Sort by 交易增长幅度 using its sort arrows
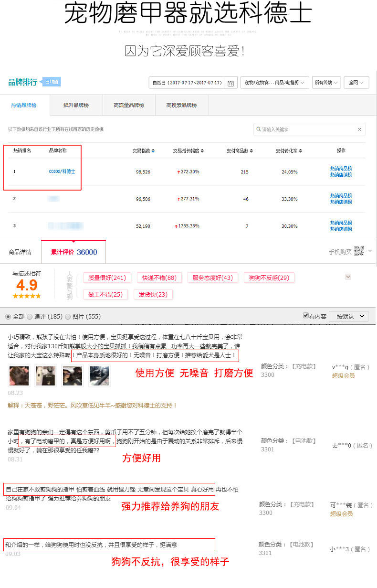Image resolution: width=377 pixels, height=588 pixels. click(x=202, y=151)
